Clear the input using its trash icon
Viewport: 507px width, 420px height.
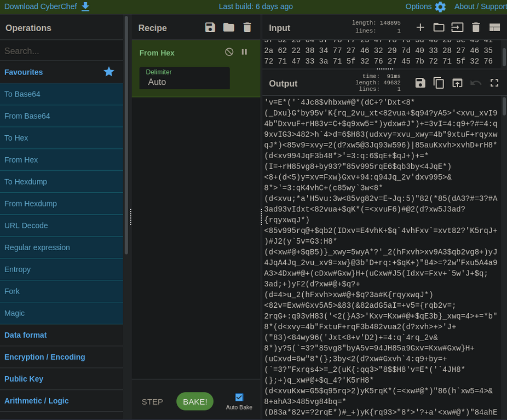click(x=476, y=27)
